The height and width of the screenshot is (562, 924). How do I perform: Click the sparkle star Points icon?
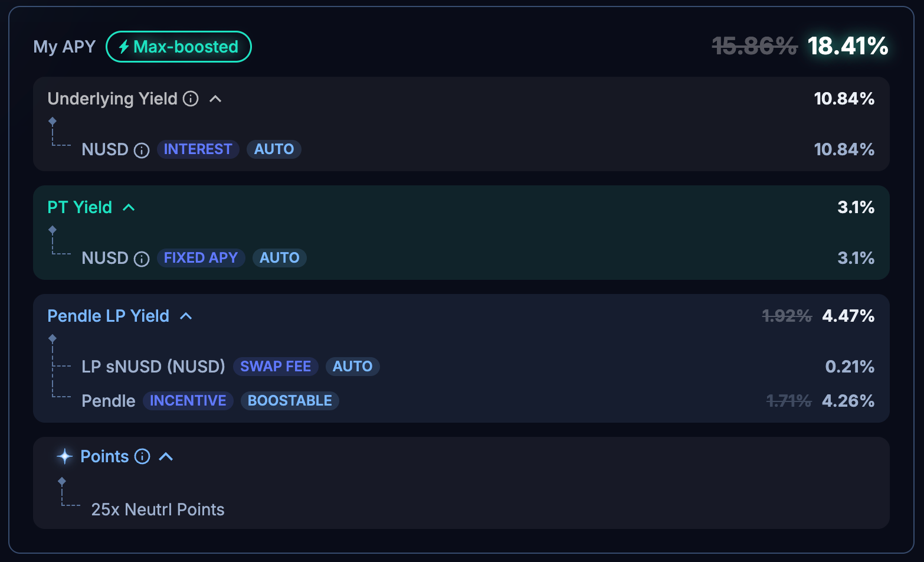tap(64, 456)
